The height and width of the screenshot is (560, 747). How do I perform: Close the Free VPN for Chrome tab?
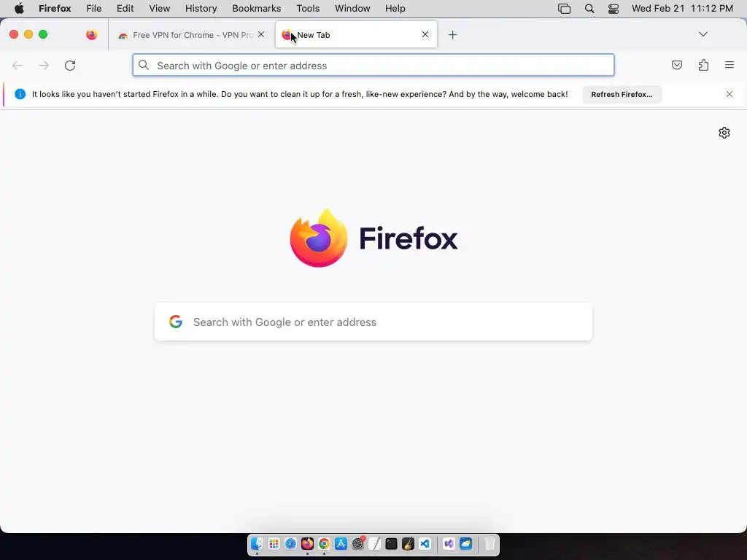pos(261,34)
